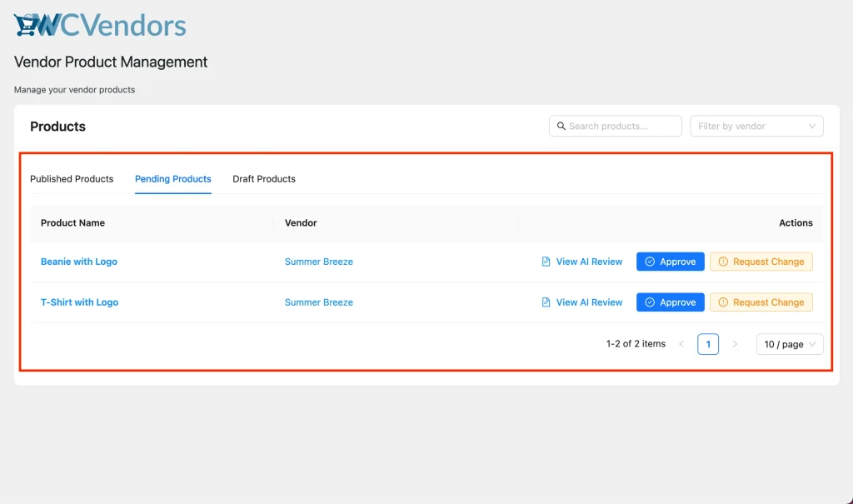Click the next page arrow in pagination
The width and height of the screenshot is (853, 504).
click(x=735, y=343)
